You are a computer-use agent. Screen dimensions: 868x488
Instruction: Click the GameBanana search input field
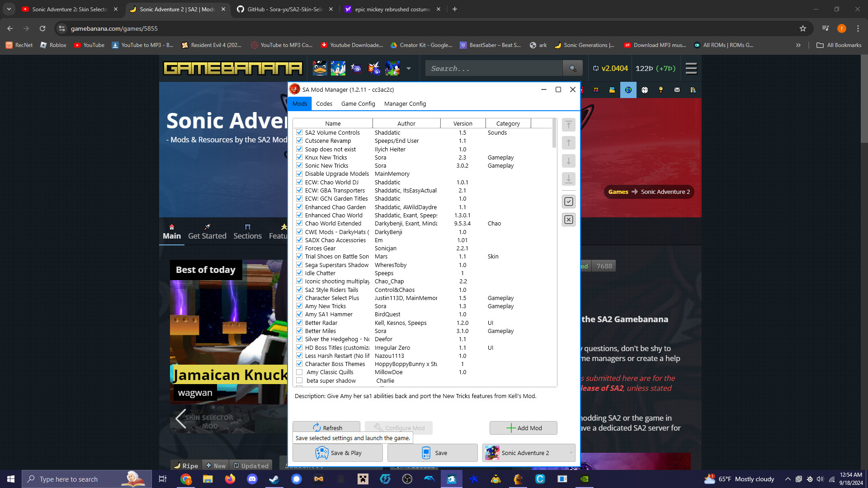494,68
